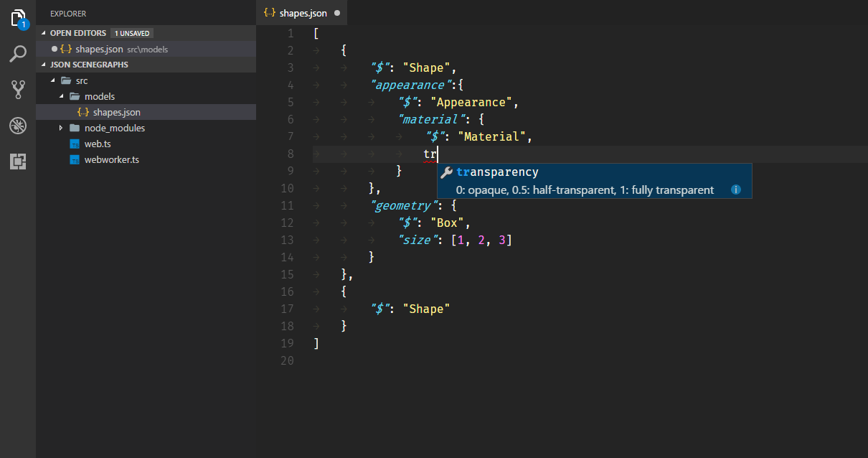Collapse the src folder
This screenshot has width=868, height=458.
[52, 80]
